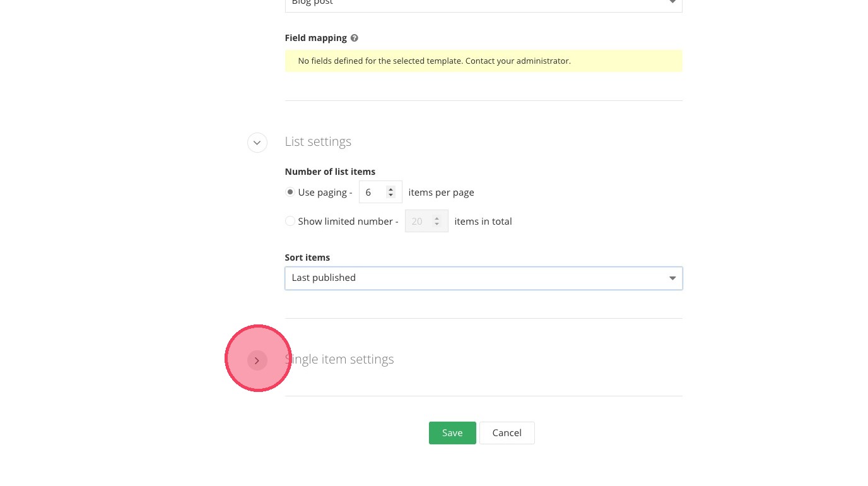Click the Show limited number label text
868x486 pixels.
tap(348, 221)
